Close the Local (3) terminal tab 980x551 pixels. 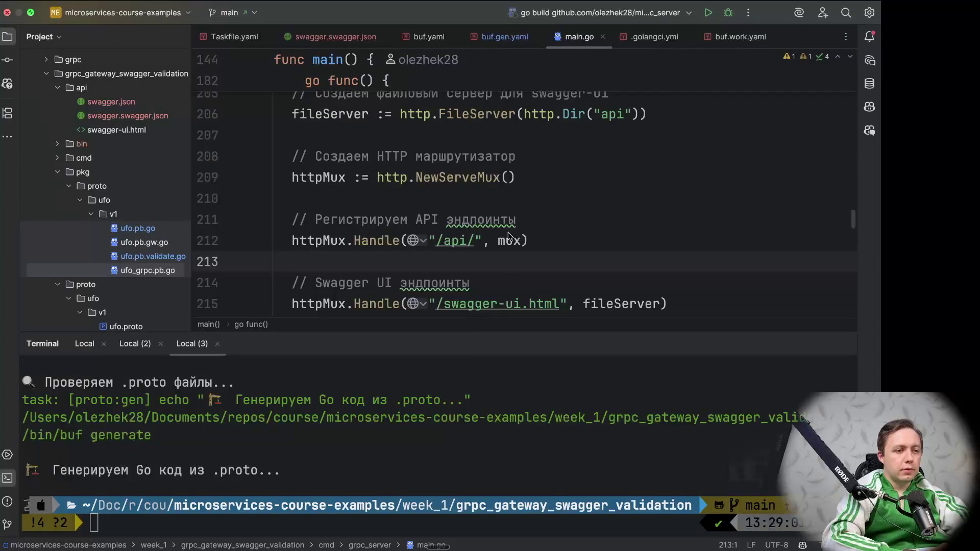point(217,344)
